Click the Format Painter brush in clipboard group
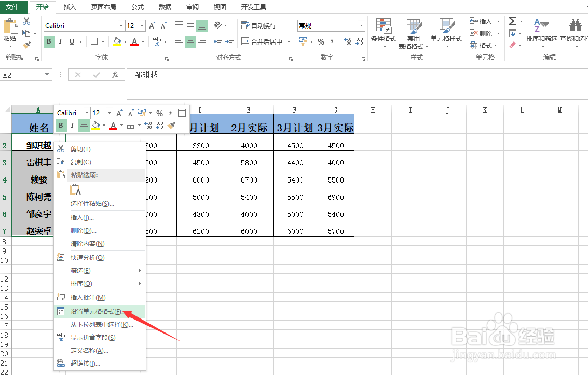588x375 pixels. 26,45
